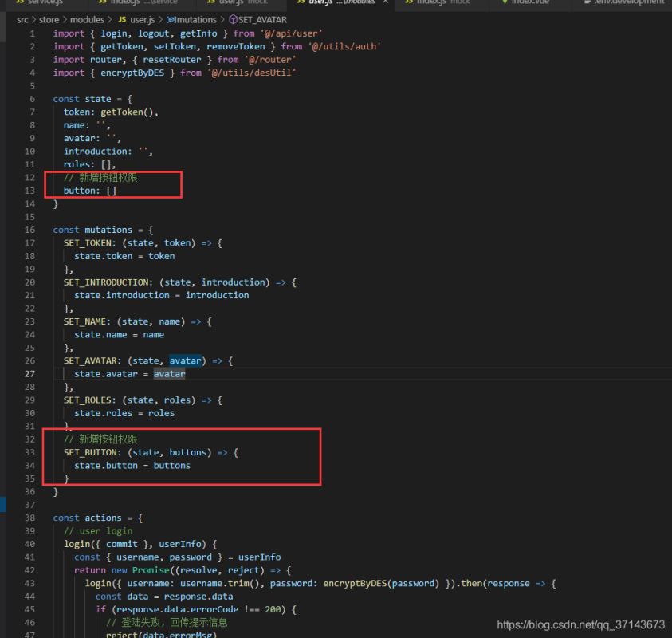Expand the 'modules' breadcrumb segment
Screen dimensions: 672x638
pyautogui.click(x=86, y=19)
